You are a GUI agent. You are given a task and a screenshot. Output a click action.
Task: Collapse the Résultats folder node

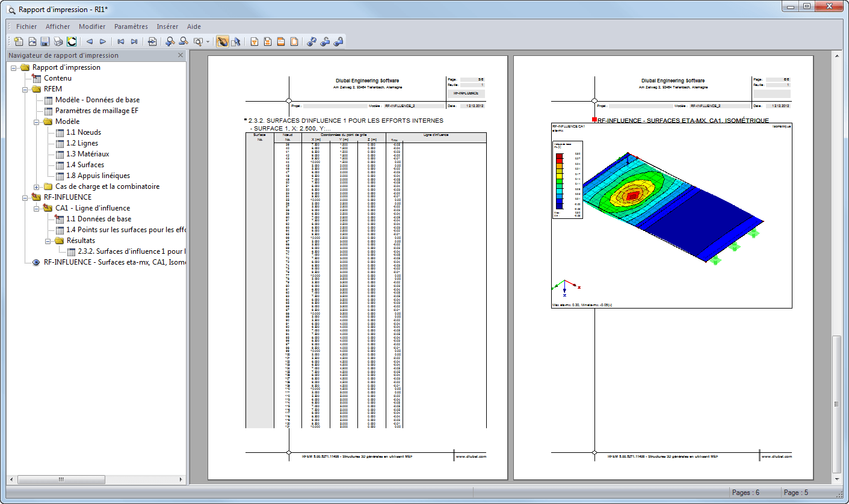pyautogui.click(x=48, y=241)
